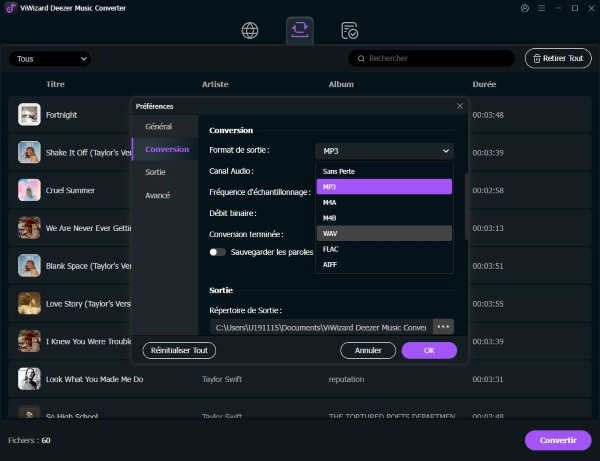The height and width of the screenshot is (461, 600).
Task: Select the Conversion preferences tab
Action: (x=165, y=149)
